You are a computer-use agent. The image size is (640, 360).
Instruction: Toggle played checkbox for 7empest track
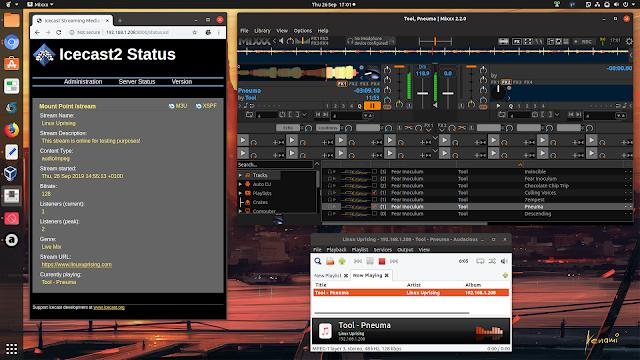point(374,200)
